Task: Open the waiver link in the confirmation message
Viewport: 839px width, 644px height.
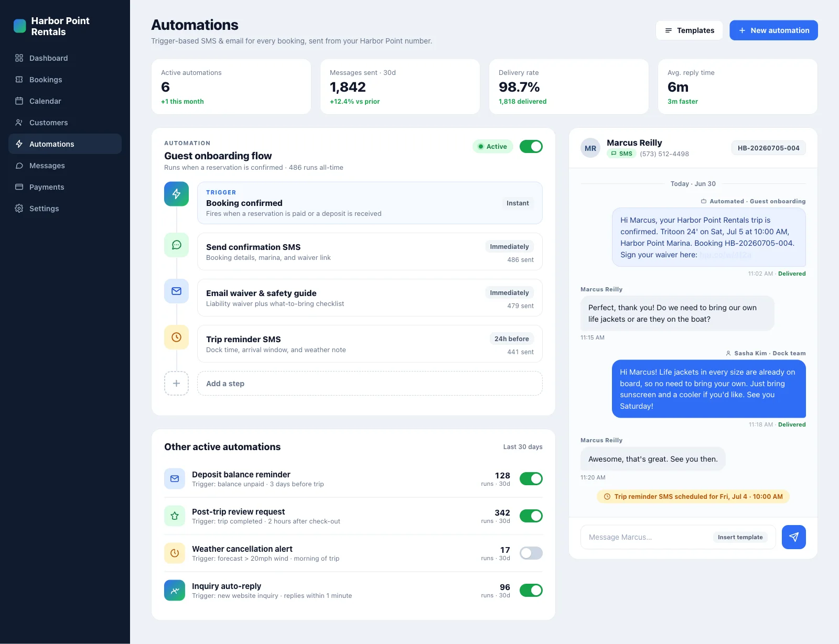Action: click(725, 255)
